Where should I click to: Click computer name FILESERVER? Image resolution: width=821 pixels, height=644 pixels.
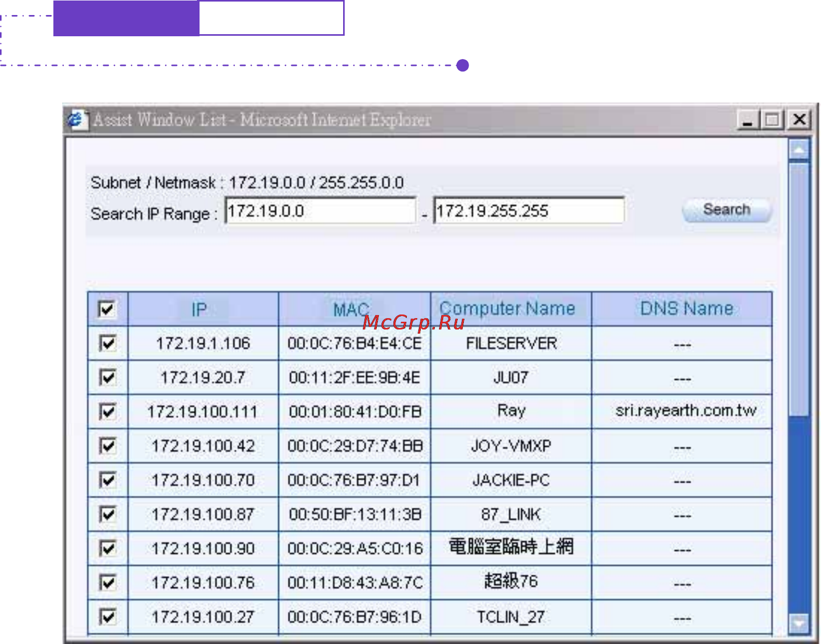click(512, 344)
